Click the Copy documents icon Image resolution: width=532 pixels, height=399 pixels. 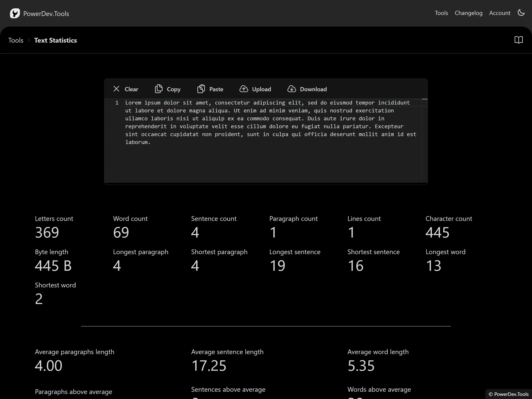[159, 89]
